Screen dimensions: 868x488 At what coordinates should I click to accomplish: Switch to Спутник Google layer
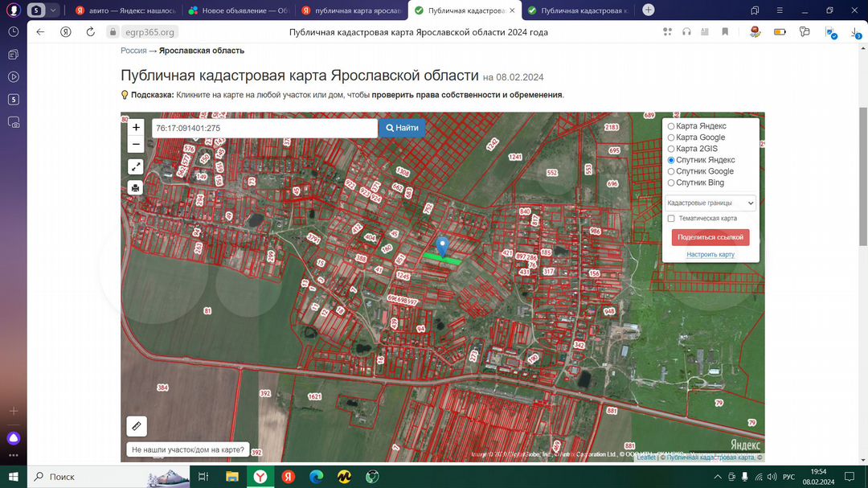point(671,171)
